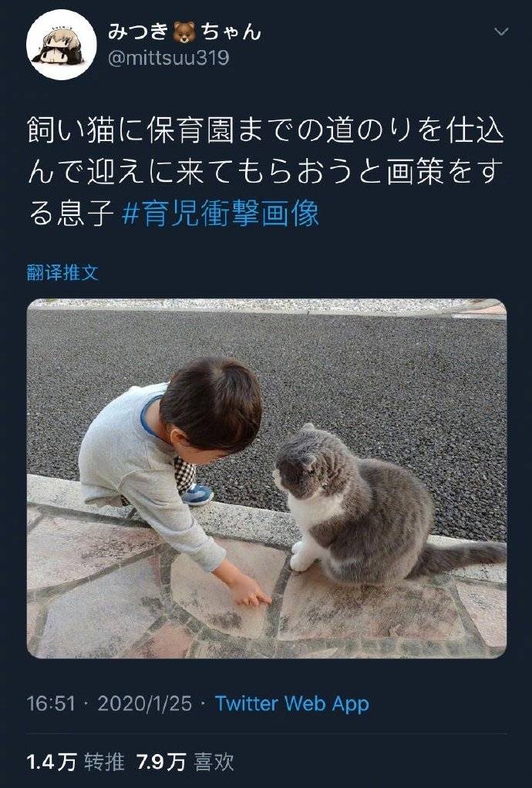Open the 喜欢 likes list label

pos(214,763)
